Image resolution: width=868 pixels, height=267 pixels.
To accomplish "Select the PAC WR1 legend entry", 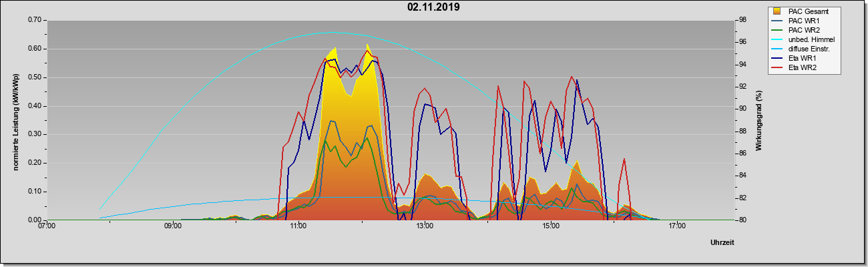I will pos(805,21).
